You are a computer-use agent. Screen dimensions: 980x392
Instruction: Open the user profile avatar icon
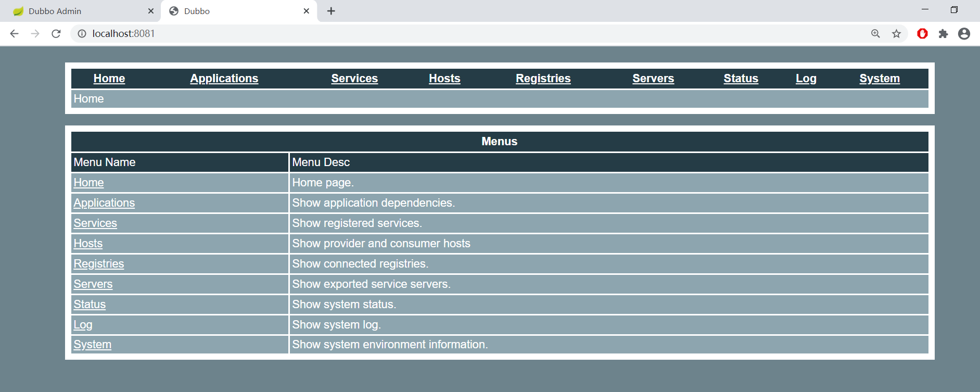click(964, 34)
